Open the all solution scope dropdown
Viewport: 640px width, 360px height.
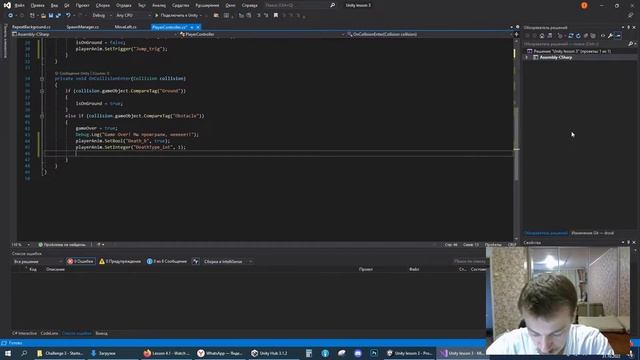point(38,262)
